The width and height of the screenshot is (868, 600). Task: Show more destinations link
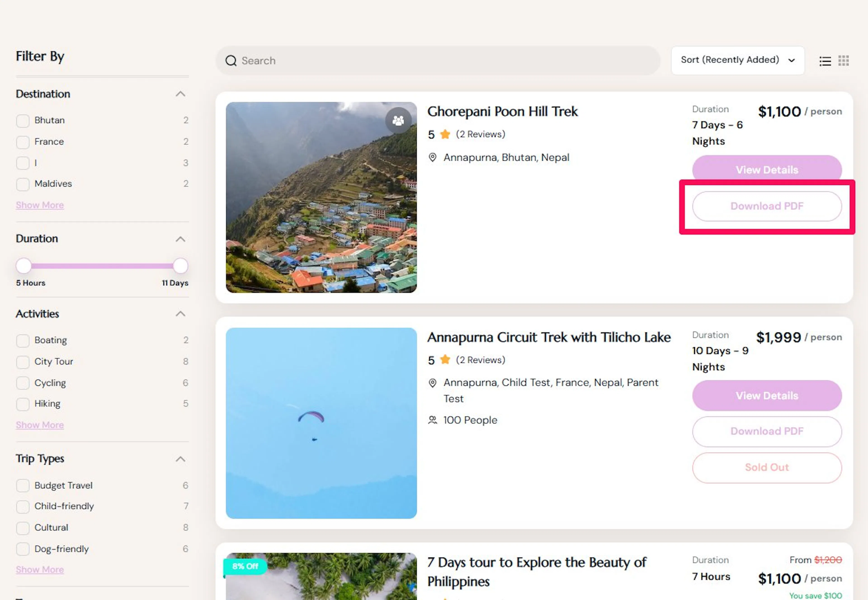(x=40, y=205)
